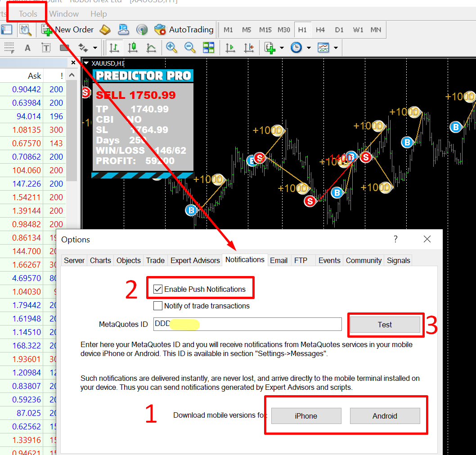Select the MN timeframe
Screen dimensions: 476x455
tap(376, 30)
